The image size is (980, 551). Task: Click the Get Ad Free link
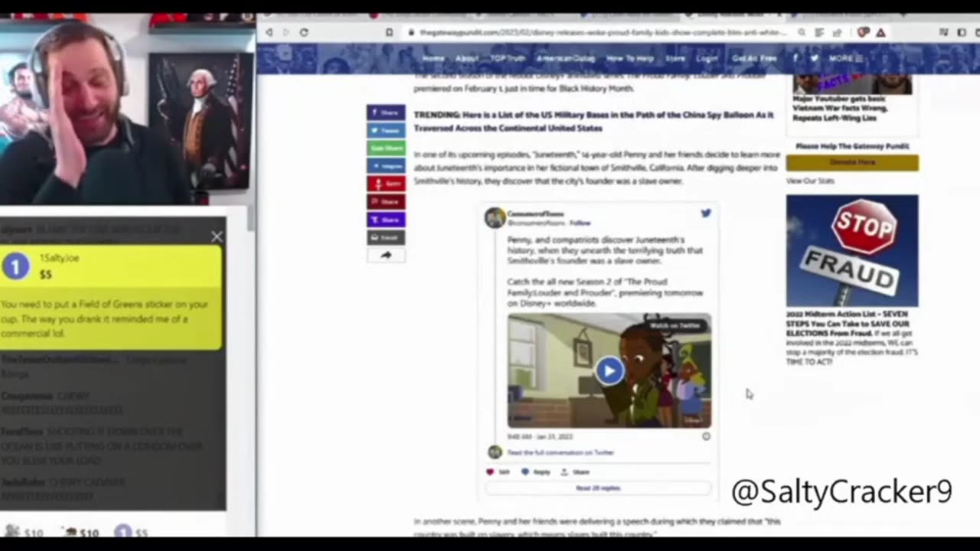[x=754, y=58]
